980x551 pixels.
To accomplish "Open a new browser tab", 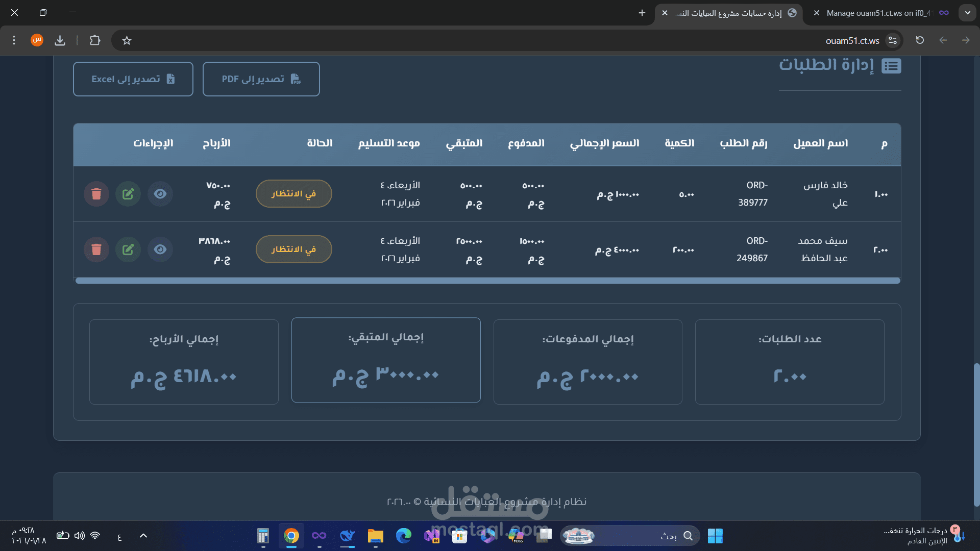I will coord(642,13).
